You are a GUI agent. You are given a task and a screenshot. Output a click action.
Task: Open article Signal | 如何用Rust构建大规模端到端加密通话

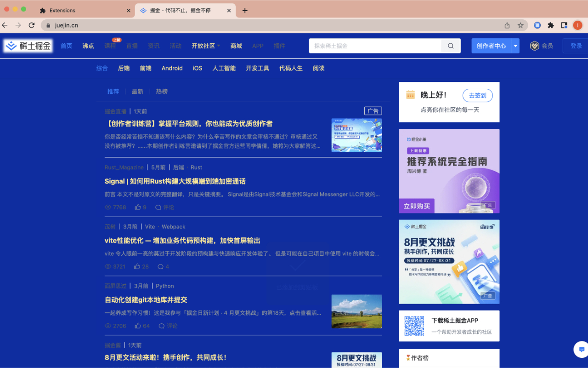coord(175,181)
